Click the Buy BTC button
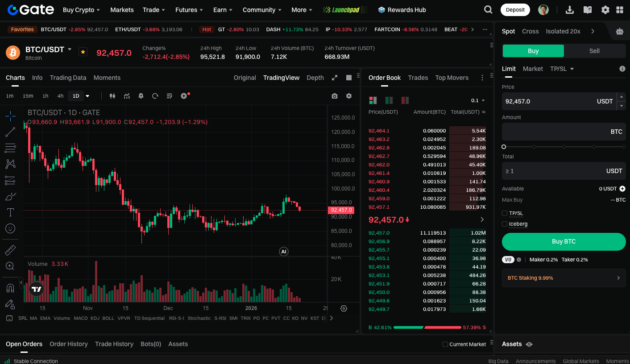 pyautogui.click(x=564, y=241)
